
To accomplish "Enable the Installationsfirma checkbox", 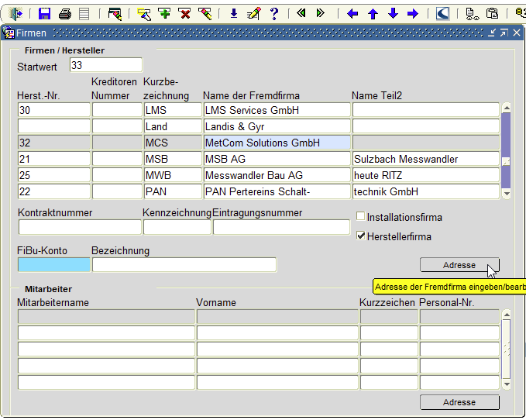I will coord(361,217).
